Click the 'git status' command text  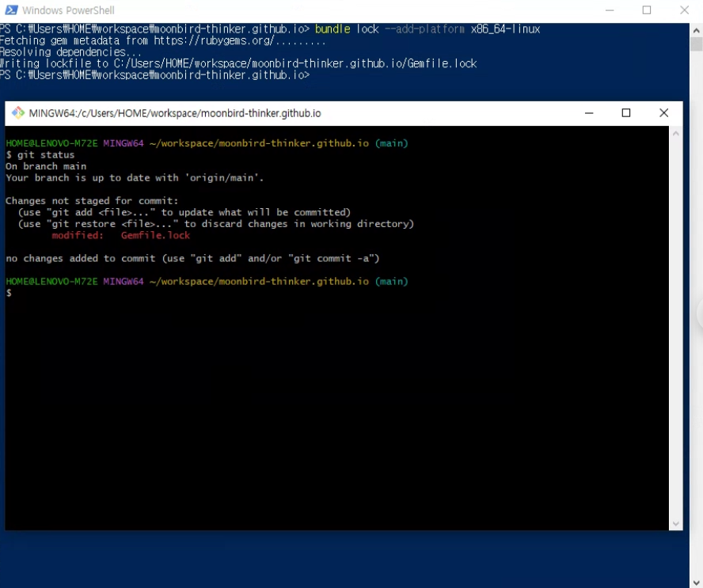click(46, 154)
